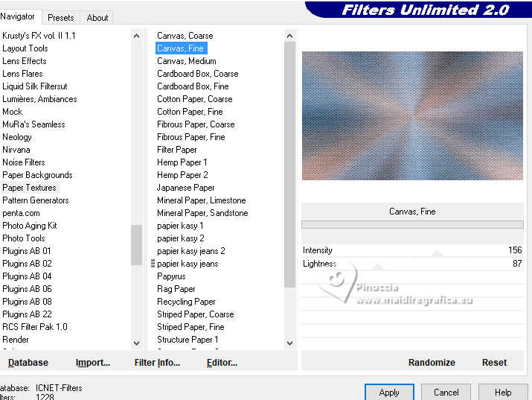
Task: Click the category list scrollbar thumb
Action: [x=136, y=244]
